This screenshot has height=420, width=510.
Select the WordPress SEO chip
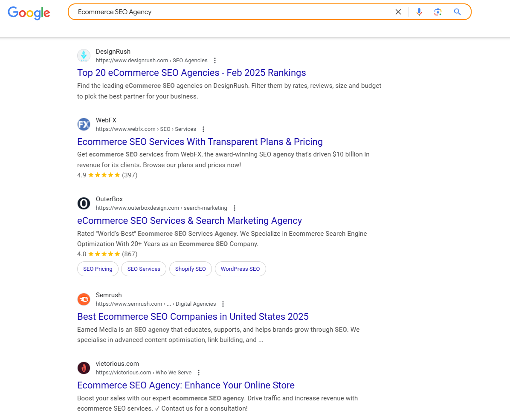[240, 269]
